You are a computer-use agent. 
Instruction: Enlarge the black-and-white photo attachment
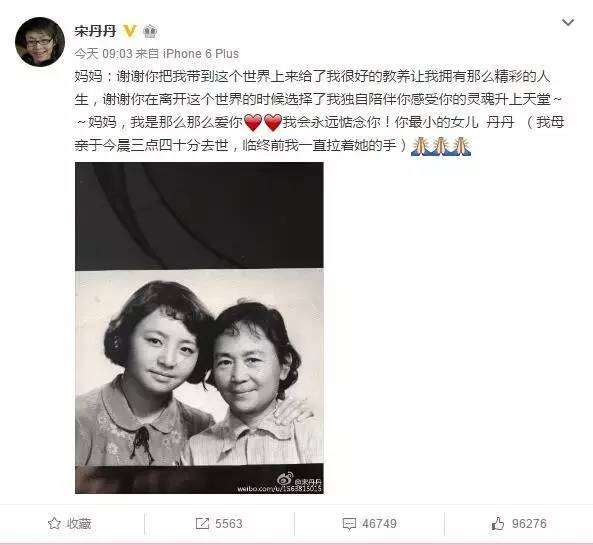coord(199,328)
